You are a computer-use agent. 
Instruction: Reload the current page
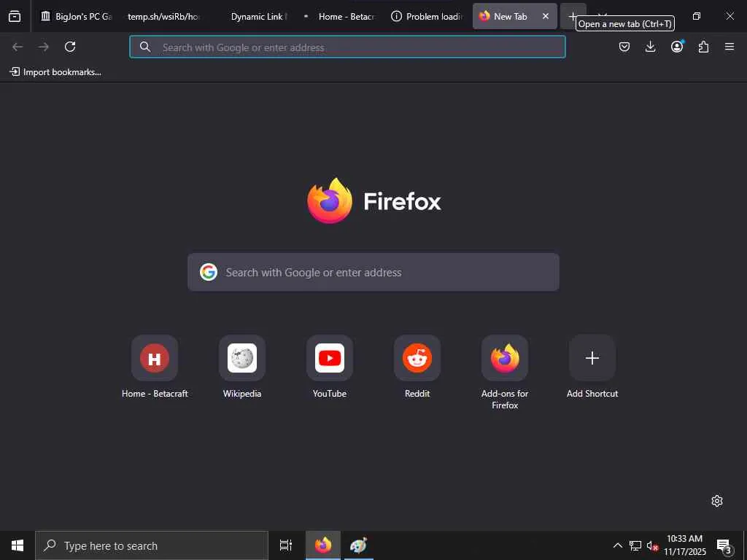(x=70, y=47)
